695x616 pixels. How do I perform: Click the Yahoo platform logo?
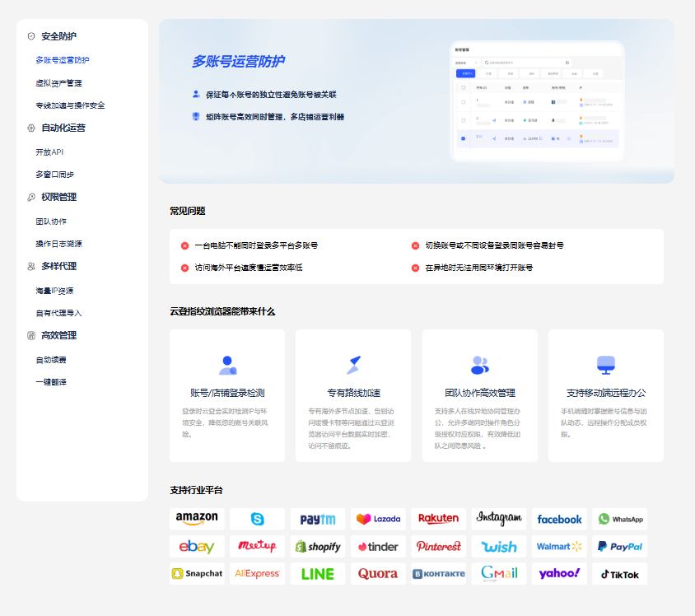tap(559, 574)
